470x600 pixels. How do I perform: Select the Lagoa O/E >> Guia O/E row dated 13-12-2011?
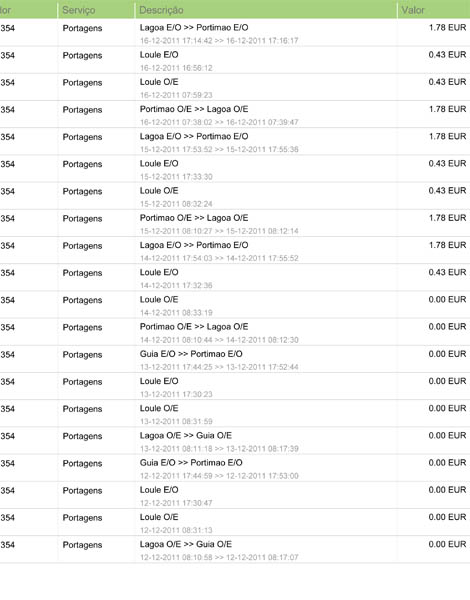(x=235, y=440)
